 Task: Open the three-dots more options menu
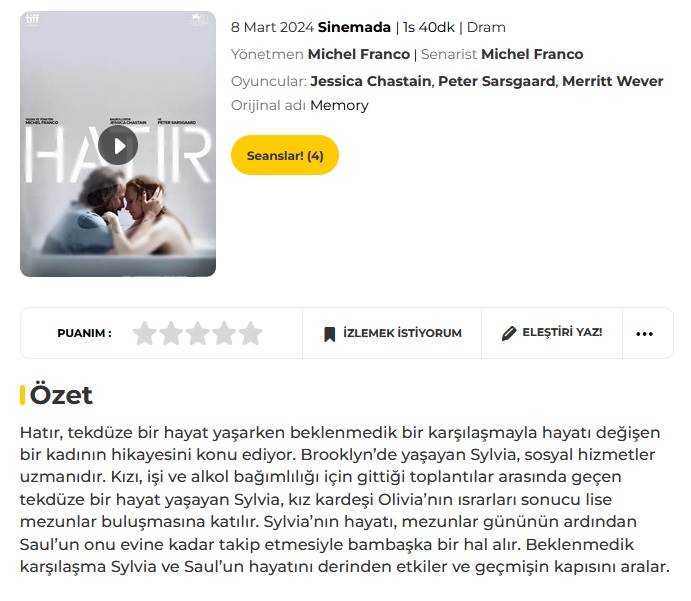coord(644,334)
